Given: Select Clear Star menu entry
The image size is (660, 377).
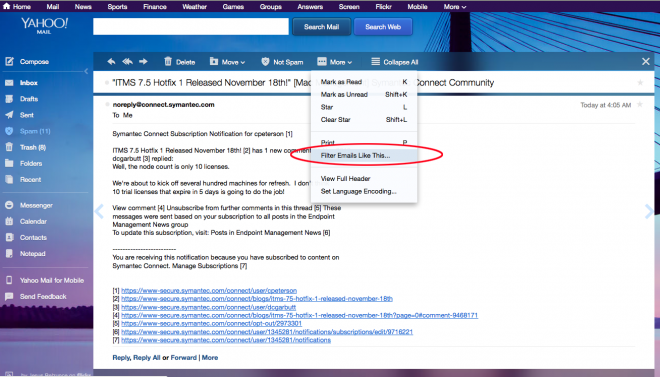Looking at the screenshot, I should pyautogui.click(x=364, y=119).
